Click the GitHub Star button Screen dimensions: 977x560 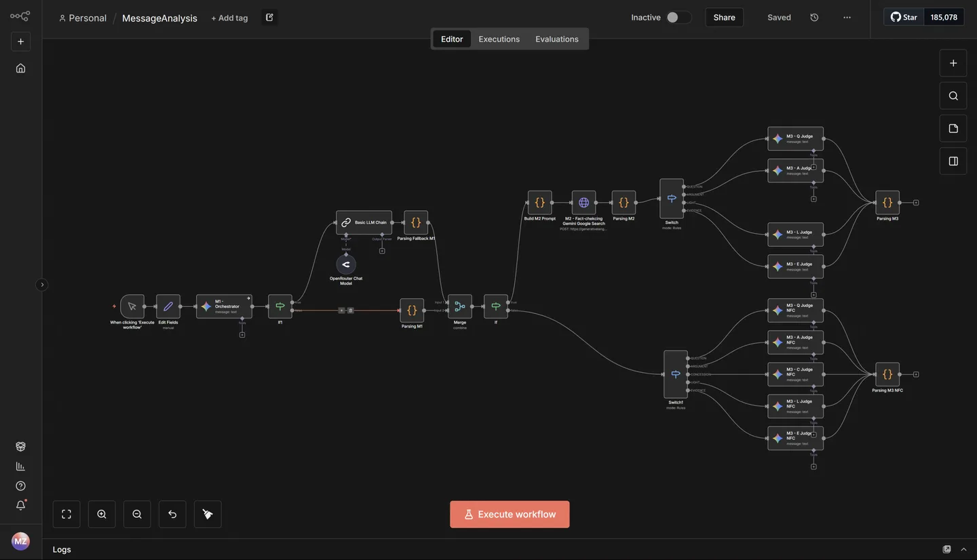tap(904, 17)
